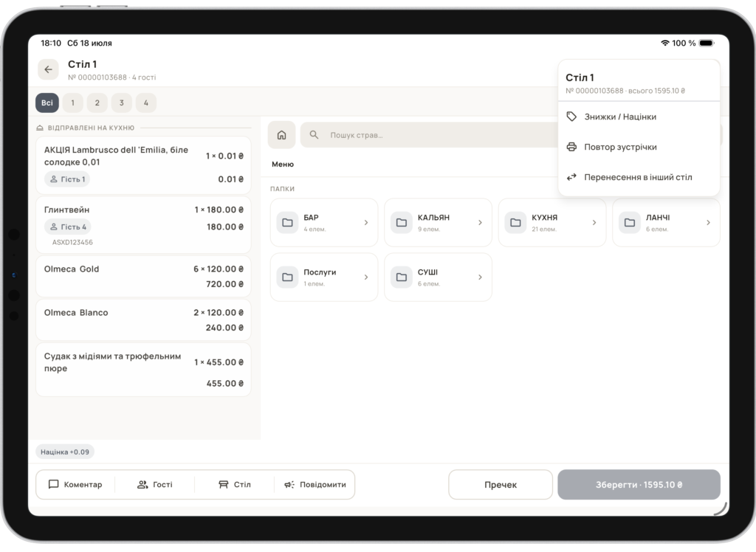
Task: Expand the КАЛЬЯН folder chevron
Action: pyautogui.click(x=480, y=223)
